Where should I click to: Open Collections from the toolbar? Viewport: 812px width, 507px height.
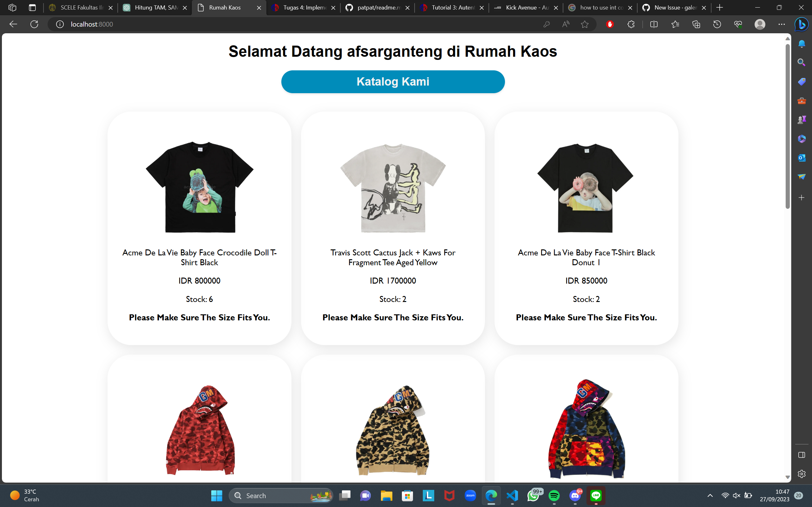click(x=697, y=24)
